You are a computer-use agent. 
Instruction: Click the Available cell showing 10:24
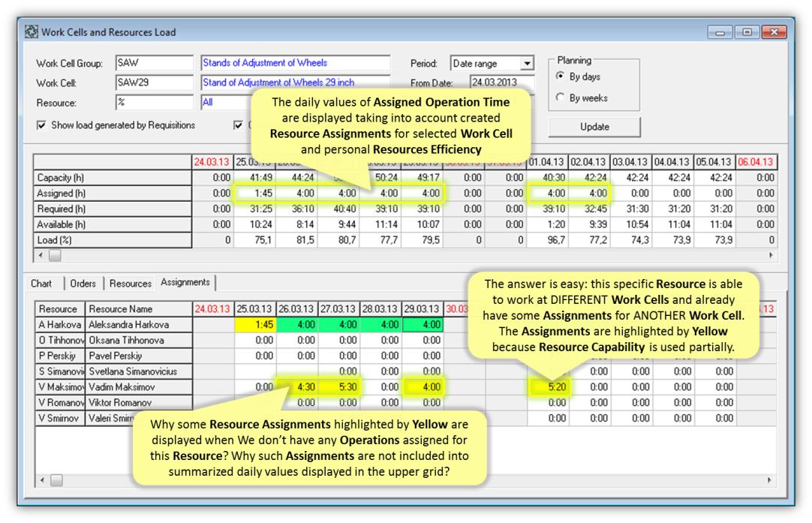[x=254, y=224]
